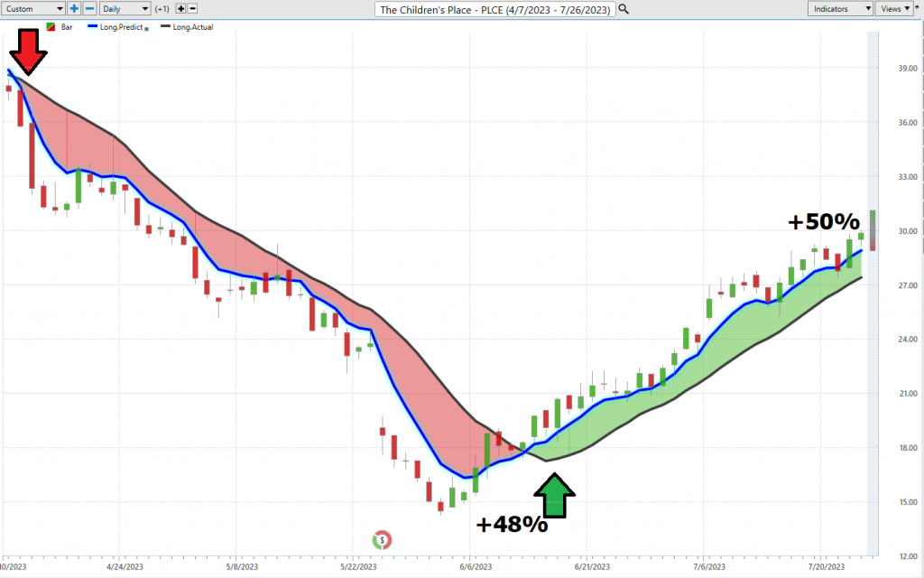Click the dark gray Long.Actual line swatch

[x=166, y=27]
